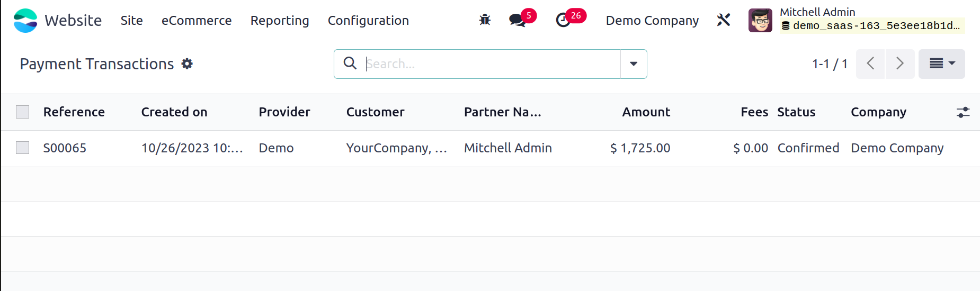The width and height of the screenshot is (980, 291).
Task: Open the activities clock icon
Action: pyautogui.click(x=563, y=20)
